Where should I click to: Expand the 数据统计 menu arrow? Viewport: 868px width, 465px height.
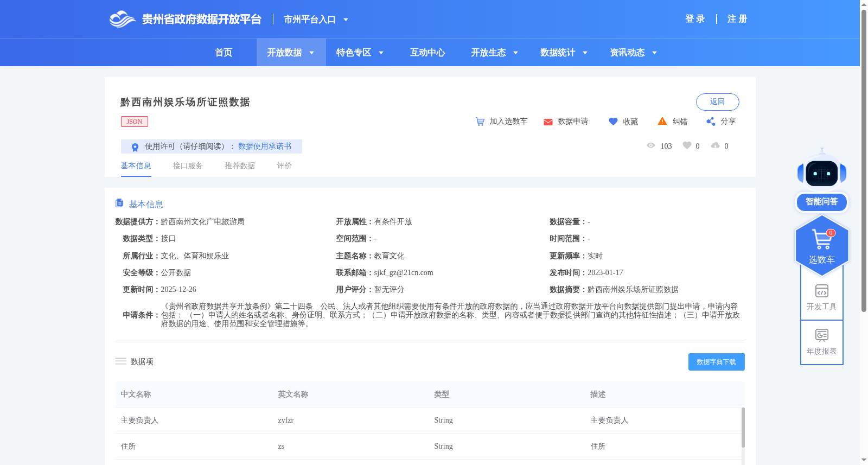(x=585, y=53)
